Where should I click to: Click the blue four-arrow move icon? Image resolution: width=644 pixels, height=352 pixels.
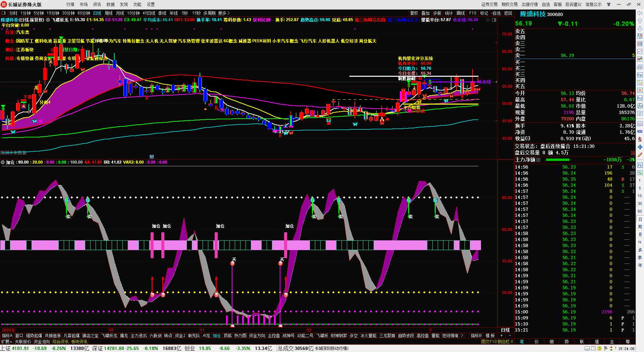click(640, 147)
